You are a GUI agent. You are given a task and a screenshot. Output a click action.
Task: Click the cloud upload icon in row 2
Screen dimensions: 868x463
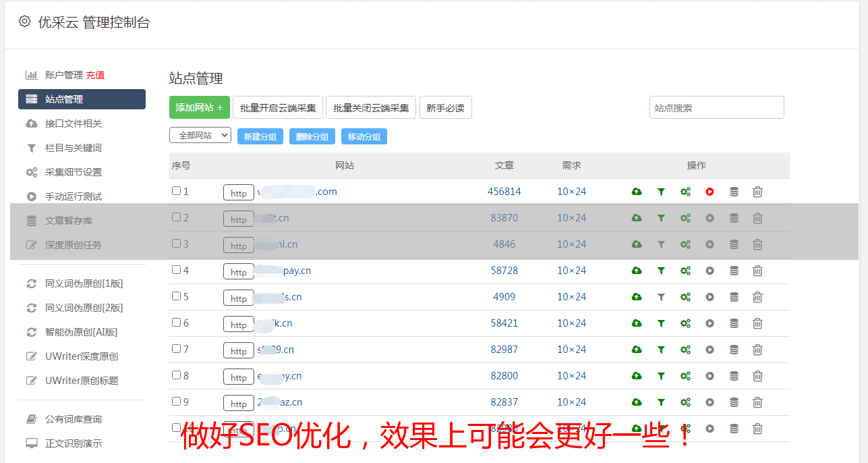(x=637, y=218)
